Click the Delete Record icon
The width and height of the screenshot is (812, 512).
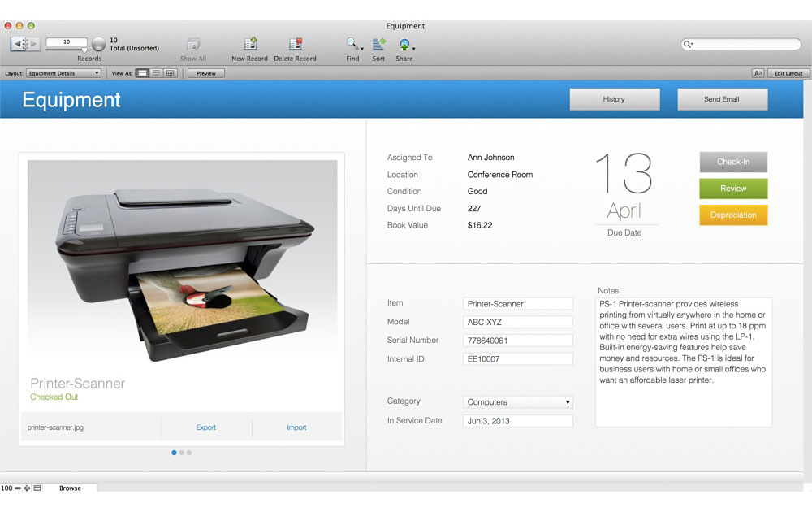[296, 44]
